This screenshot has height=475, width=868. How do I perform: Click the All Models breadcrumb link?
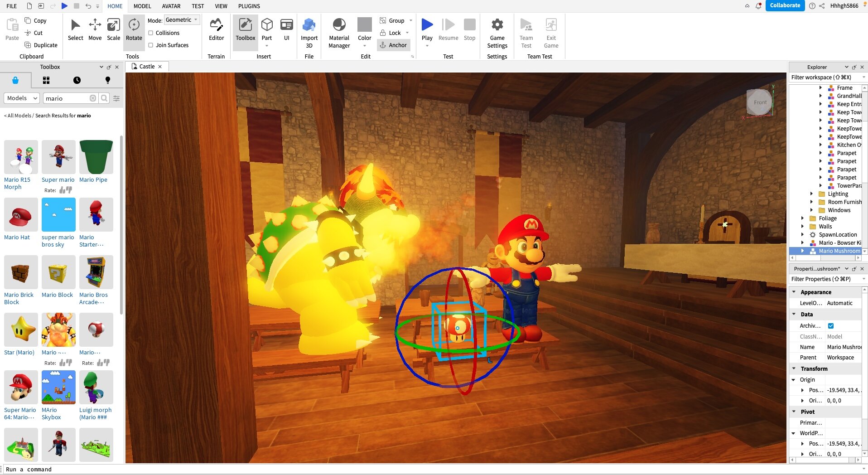click(19, 116)
